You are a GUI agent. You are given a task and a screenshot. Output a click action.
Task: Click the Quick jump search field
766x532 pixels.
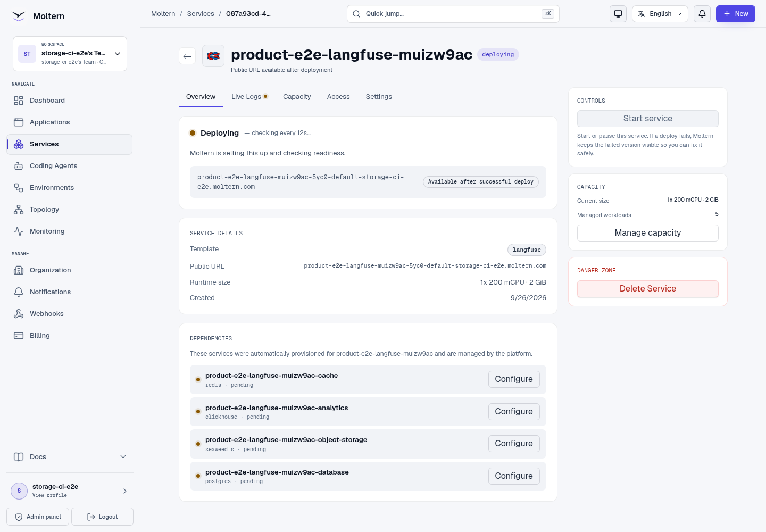pyautogui.click(x=453, y=14)
